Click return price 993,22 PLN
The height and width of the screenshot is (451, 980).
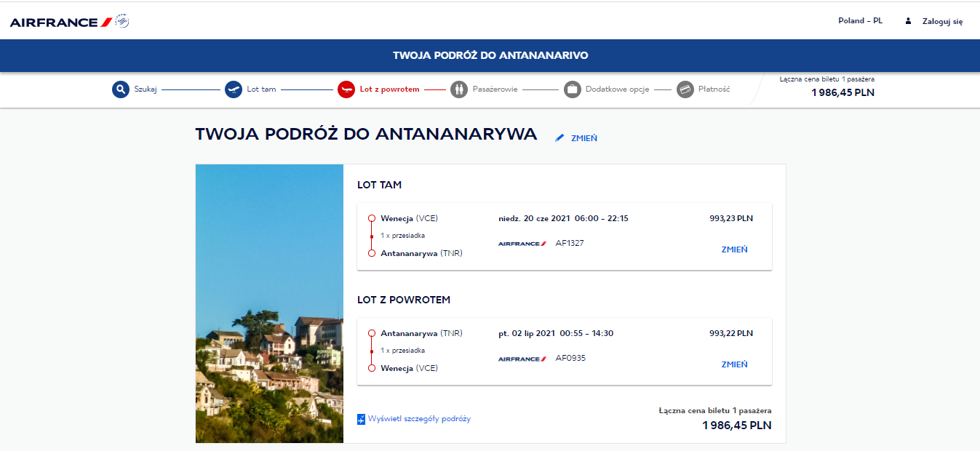(731, 333)
